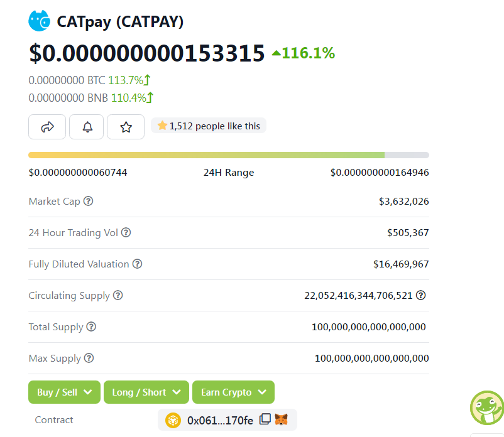Viewport: 504px width, 437px height.
Task: Click the Circulating Supply label
Action: click(69, 295)
